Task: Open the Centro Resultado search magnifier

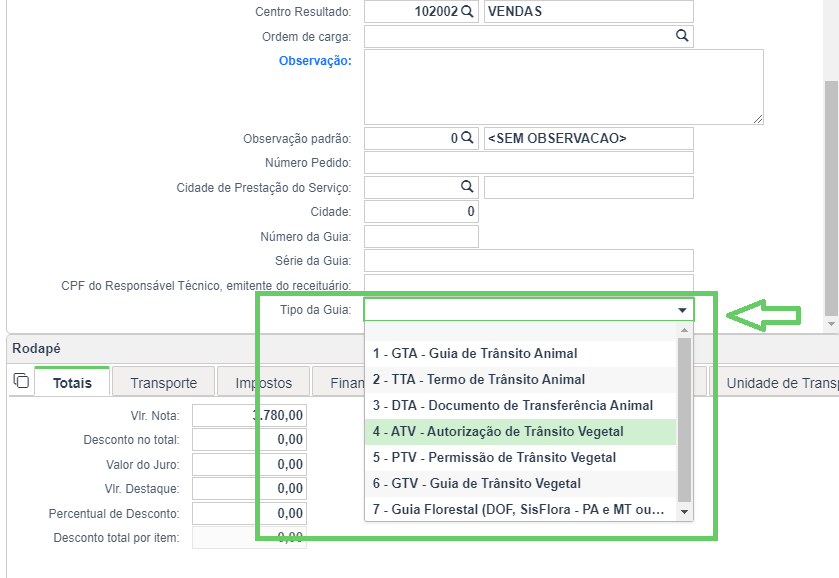Action: 467,11
